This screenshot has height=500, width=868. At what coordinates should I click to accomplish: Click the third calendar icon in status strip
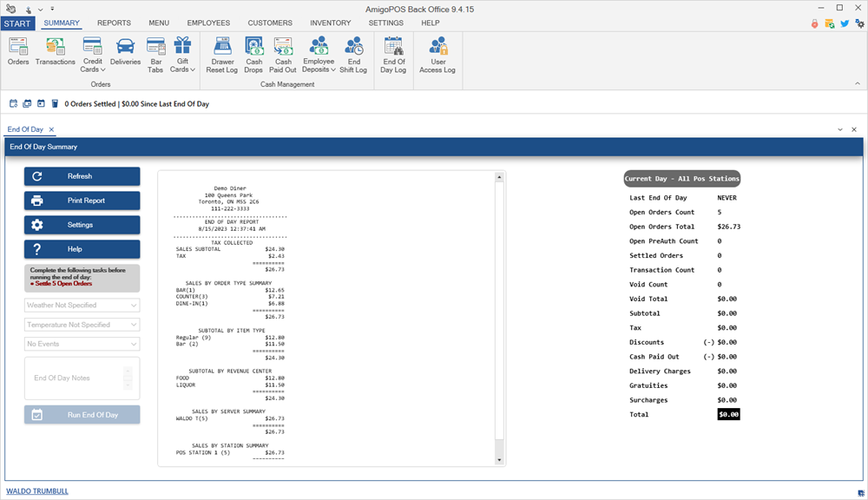(x=41, y=103)
